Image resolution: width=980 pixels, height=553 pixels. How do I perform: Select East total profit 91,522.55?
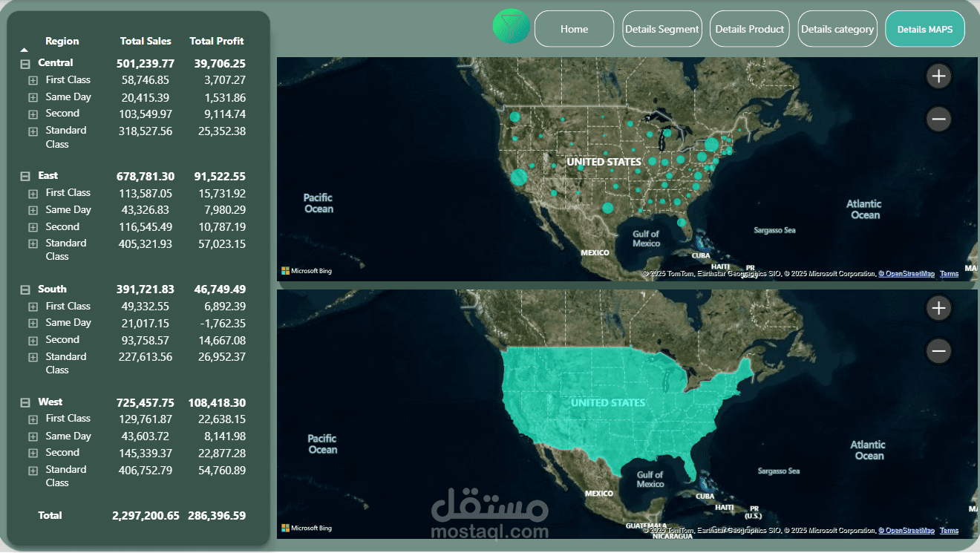point(220,177)
